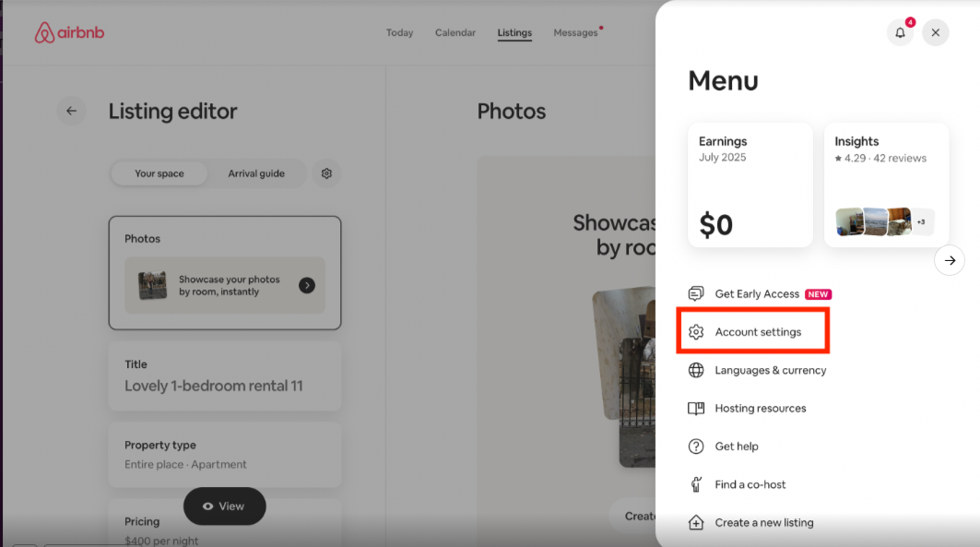The height and width of the screenshot is (547, 980).
Task: Click the Hosting resources book icon
Action: [x=696, y=409]
